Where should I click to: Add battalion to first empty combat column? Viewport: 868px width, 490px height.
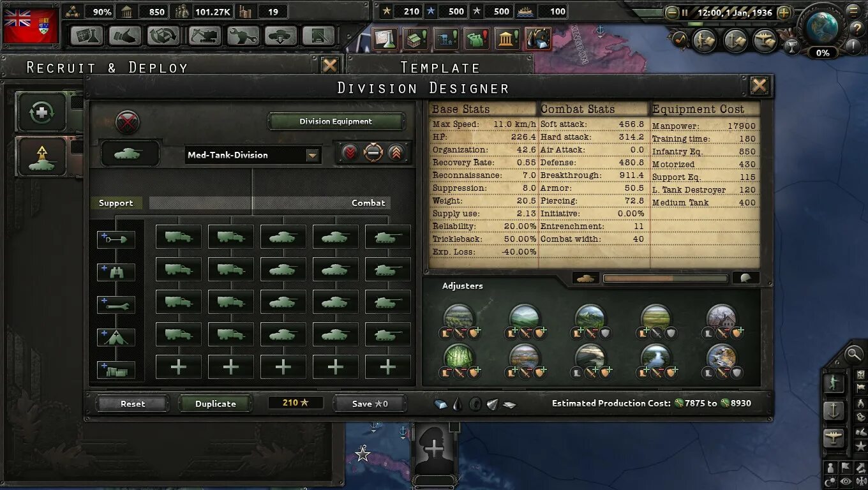[x=178, y=367]
